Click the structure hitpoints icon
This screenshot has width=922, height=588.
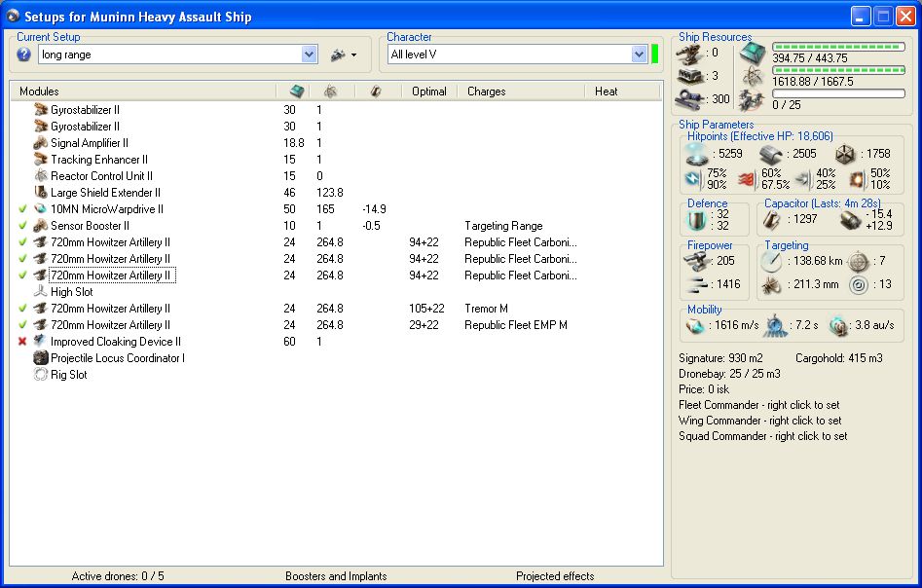[x=844, y=155]
